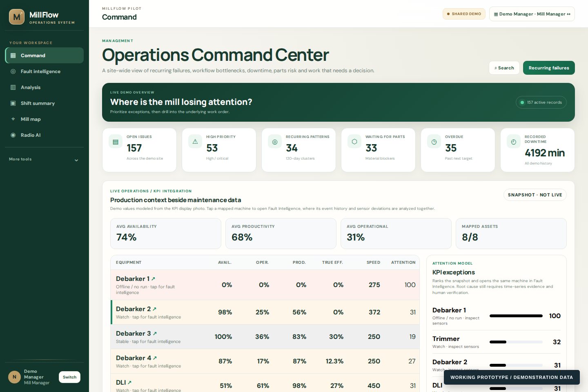
Task: Click the High Priority warning triangle icon
Action: (195, 142)
